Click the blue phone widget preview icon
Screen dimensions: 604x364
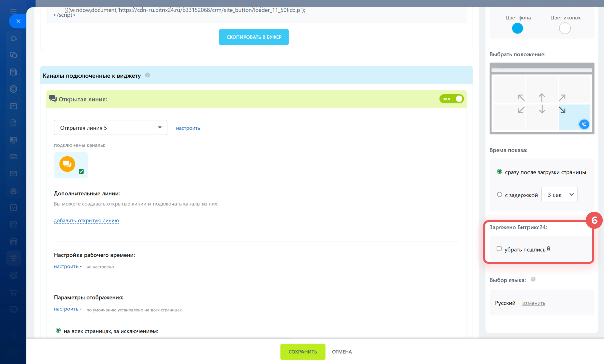pyautogui.click(x=584, y=124)
